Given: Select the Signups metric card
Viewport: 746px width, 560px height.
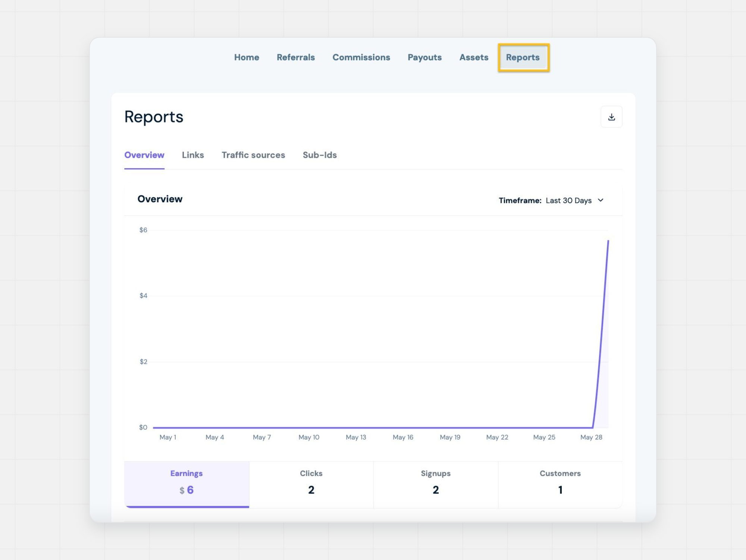Looking at the screenshot, I should click(436, 484).
